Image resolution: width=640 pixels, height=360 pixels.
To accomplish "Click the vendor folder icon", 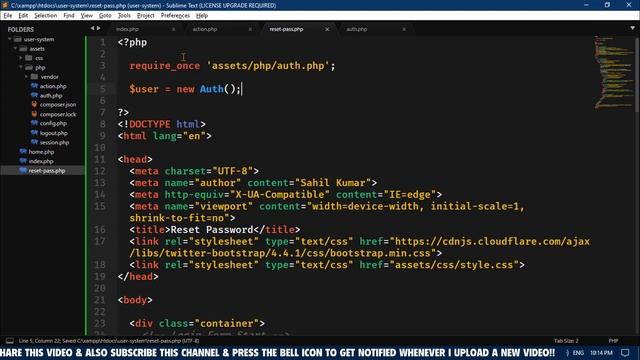I will pos(34,77).
